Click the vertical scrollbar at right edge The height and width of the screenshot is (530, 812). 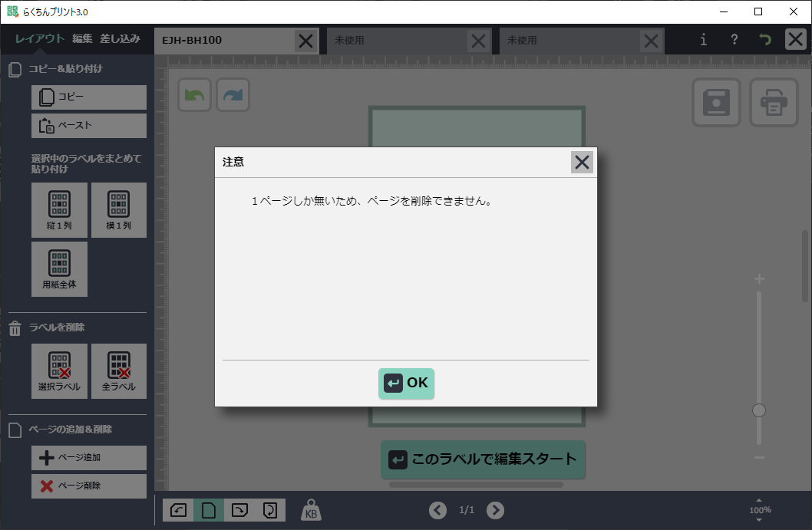(x=805, y=265)
